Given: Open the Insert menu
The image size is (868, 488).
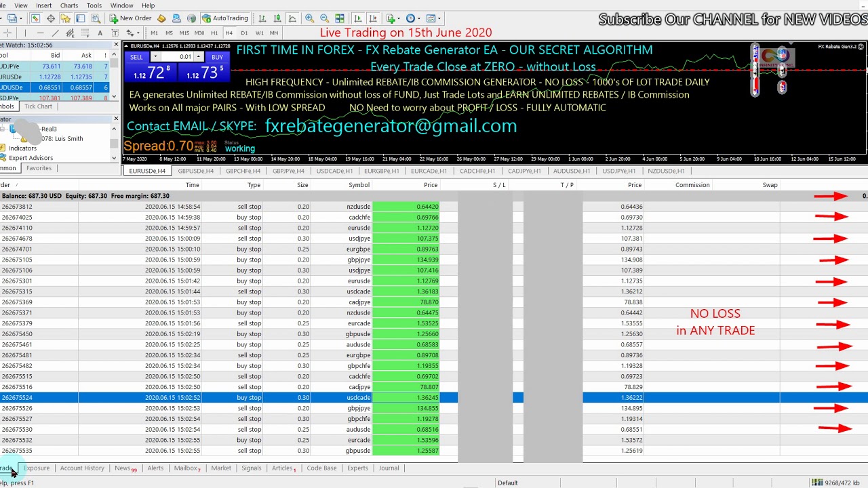Looking at the screenshot, I should [x=43, y=5].
